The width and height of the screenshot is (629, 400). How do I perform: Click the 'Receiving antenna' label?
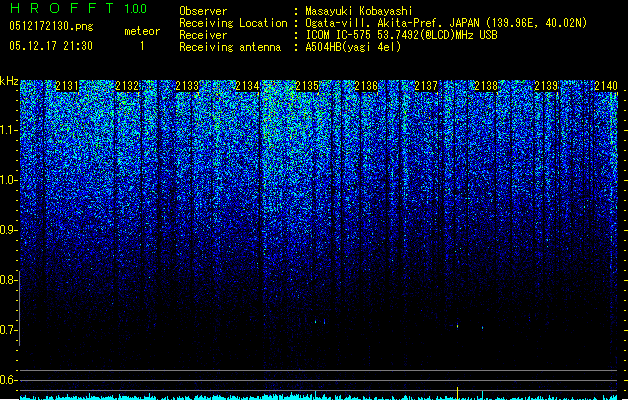(230, 47)
